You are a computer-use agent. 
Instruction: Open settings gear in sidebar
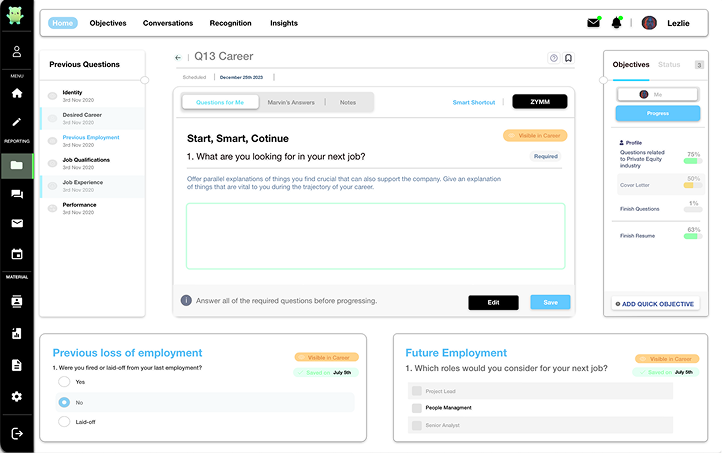tap(17, 396)
